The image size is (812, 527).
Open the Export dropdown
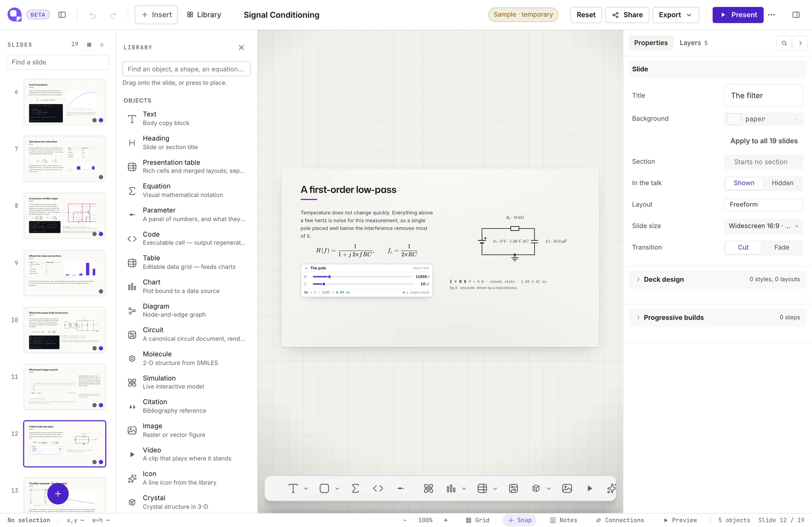(676, 15)
